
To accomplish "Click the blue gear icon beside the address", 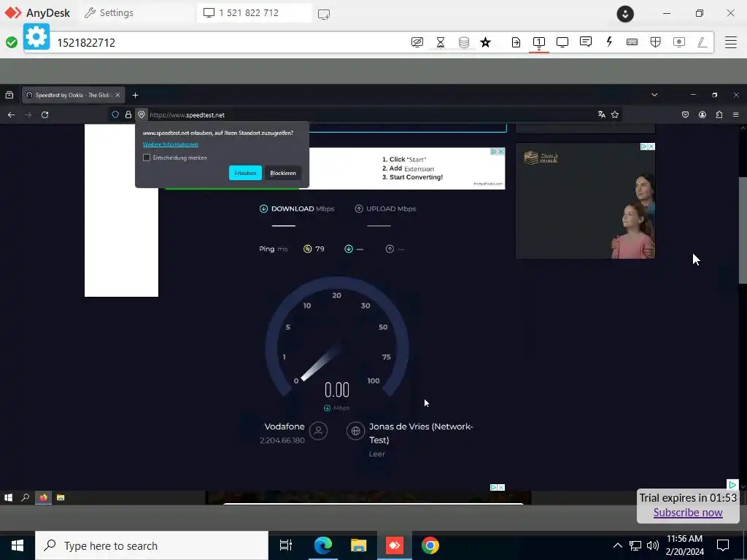I will coord(36,36).
